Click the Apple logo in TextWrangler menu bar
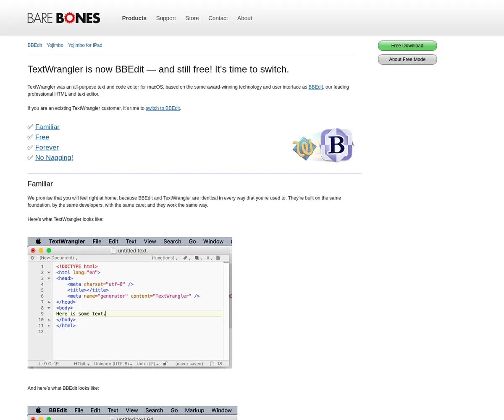Viewport: 504px width, 420px height. pos(38,241)
